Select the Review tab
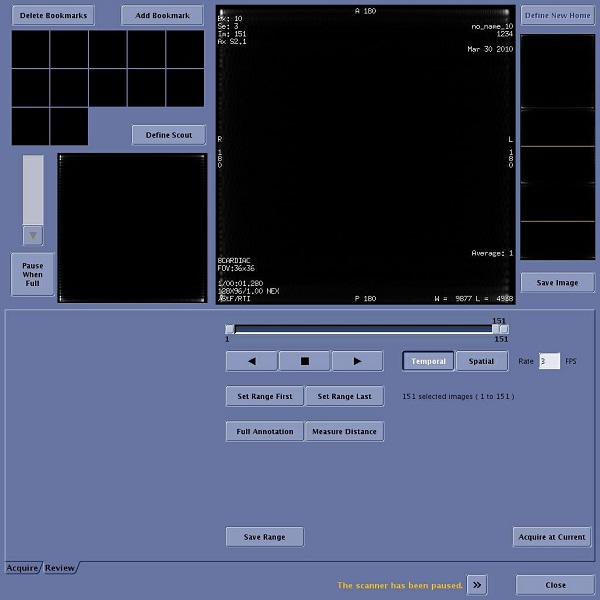Screen dimensions: 600x600 [x=59, y=568]
